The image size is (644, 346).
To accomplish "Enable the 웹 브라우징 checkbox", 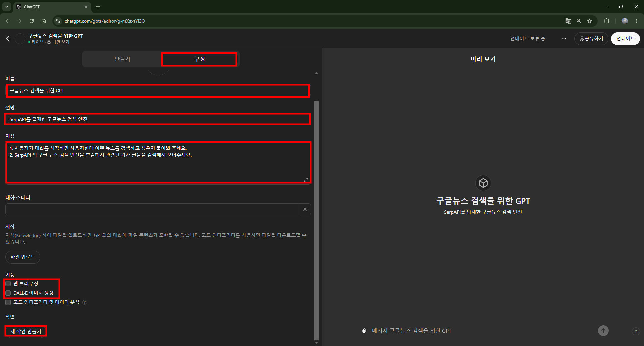I will tap(8, 284).
